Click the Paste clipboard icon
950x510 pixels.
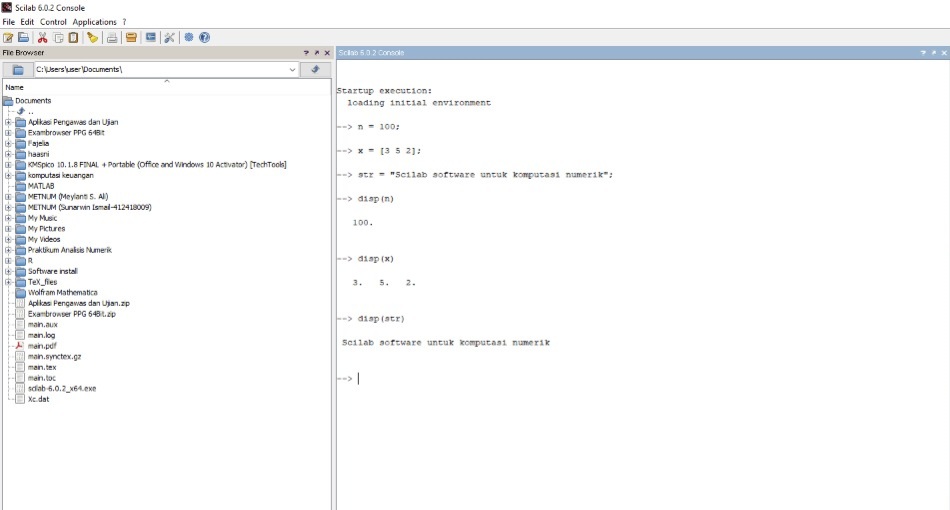(x=73, y=38)
